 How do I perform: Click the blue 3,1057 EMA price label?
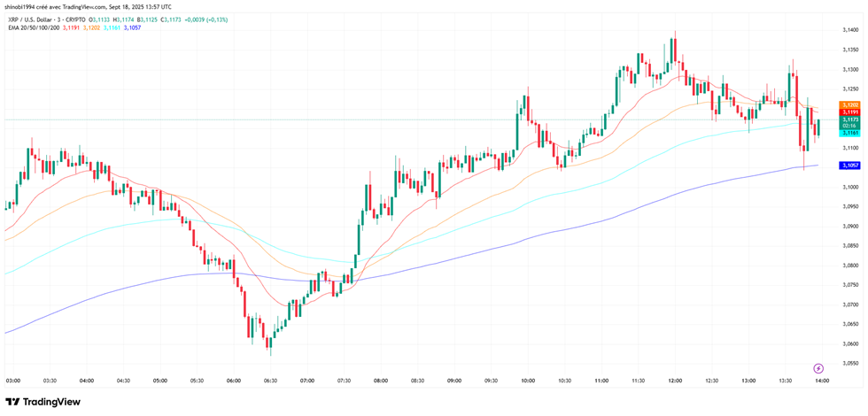(849, 166)
